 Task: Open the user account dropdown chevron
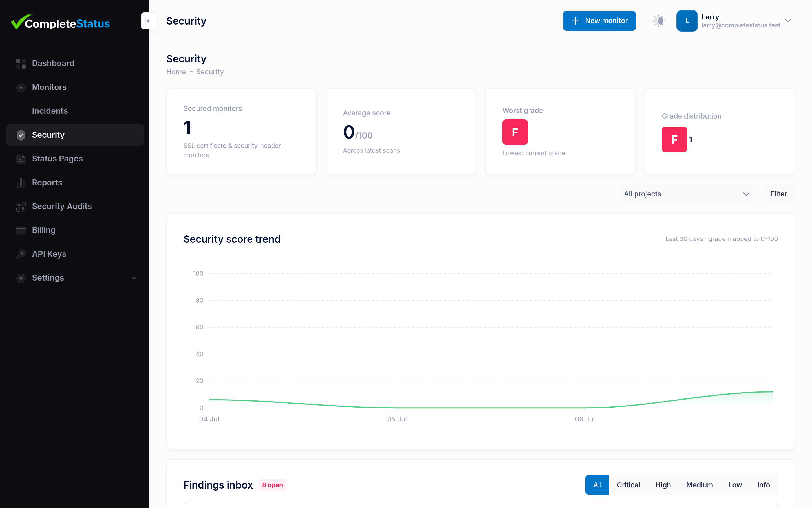click(x=788, y=21)
